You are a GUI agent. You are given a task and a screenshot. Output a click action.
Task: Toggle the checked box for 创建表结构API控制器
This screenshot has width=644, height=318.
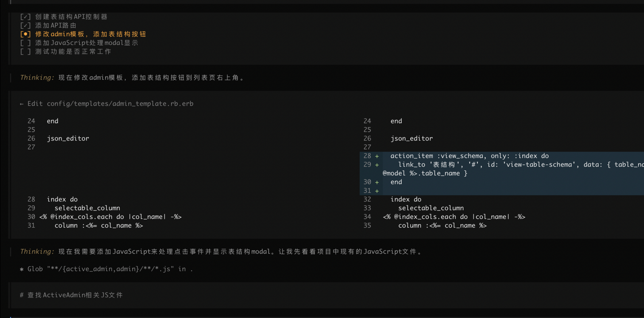point(25,17)
